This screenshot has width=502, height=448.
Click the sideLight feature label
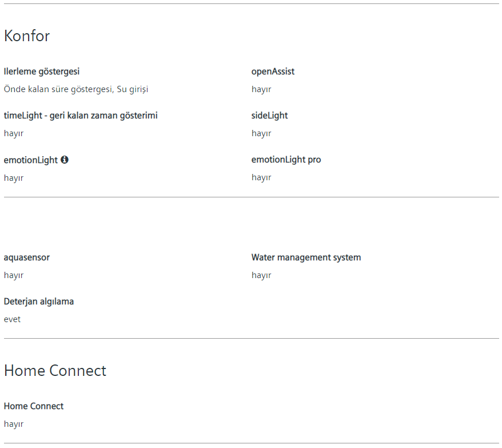coord(269,116)
